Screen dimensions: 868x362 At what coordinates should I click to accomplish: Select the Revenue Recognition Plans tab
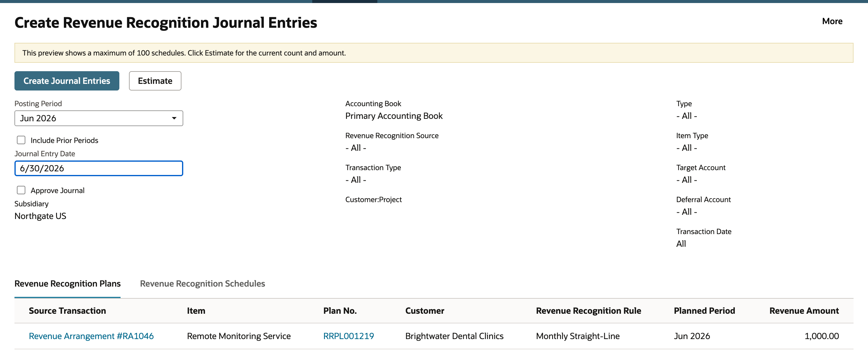point(68,284)
